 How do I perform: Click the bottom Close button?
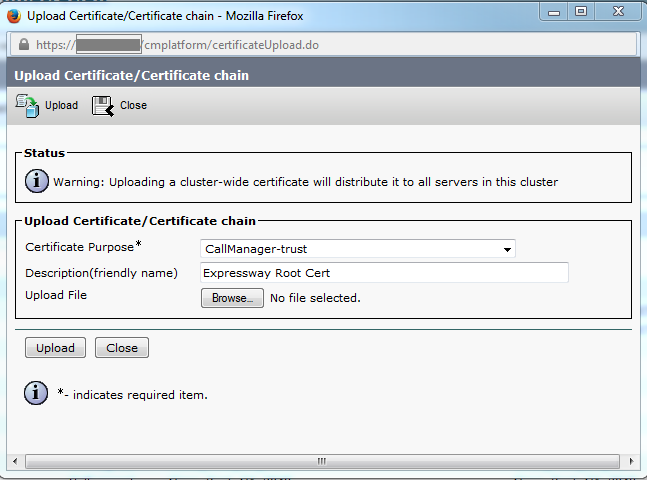tap(122, 348)
